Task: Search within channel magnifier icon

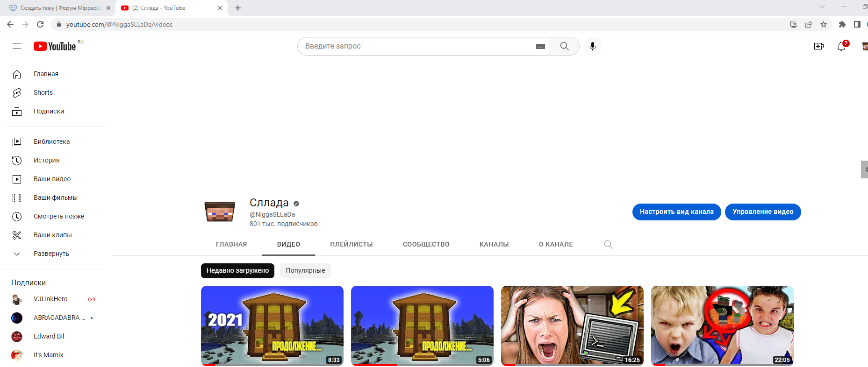Action: [608, 244]
